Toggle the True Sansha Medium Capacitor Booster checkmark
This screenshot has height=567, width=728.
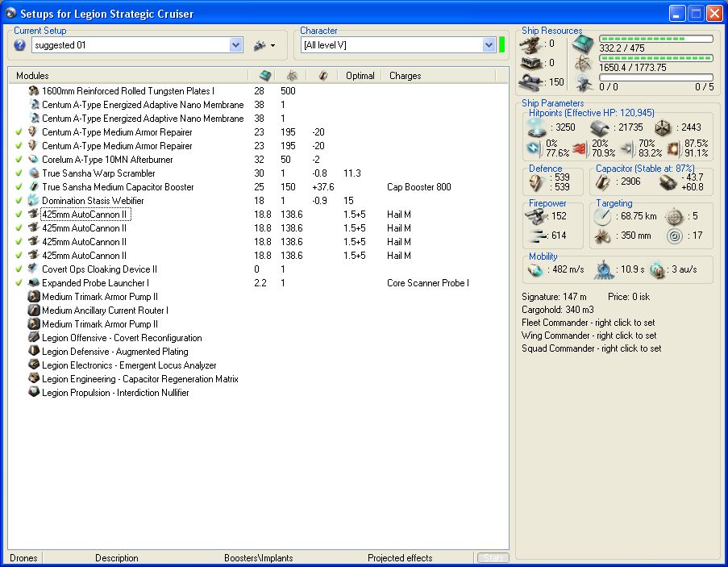coord(19,186)
